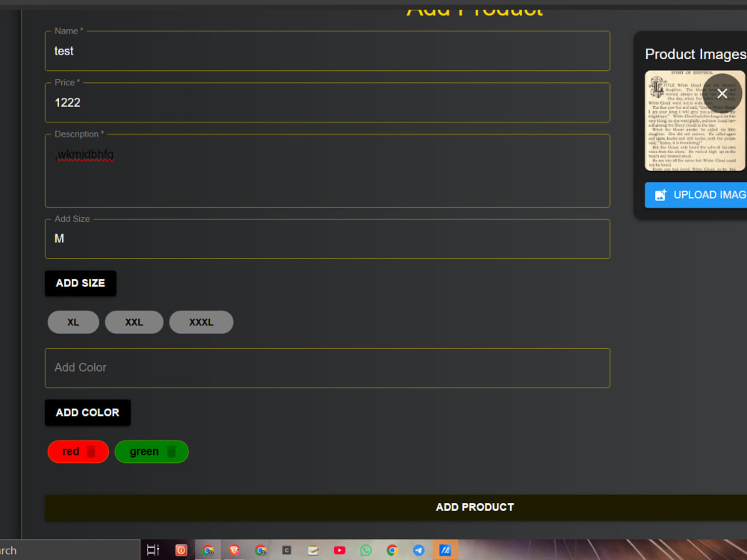
Task: Open Task View in the taskbar
Action: (153, 550)
